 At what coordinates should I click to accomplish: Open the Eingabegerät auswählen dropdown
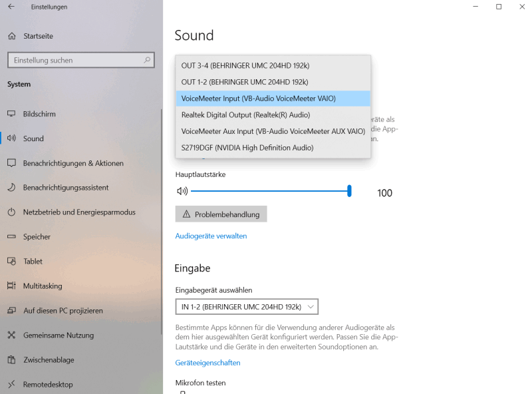point(247,307)
